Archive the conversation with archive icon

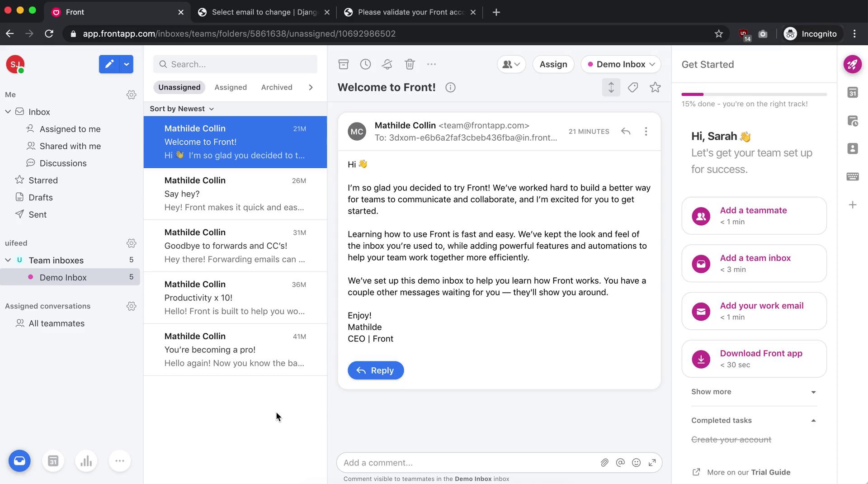(344, 64)
